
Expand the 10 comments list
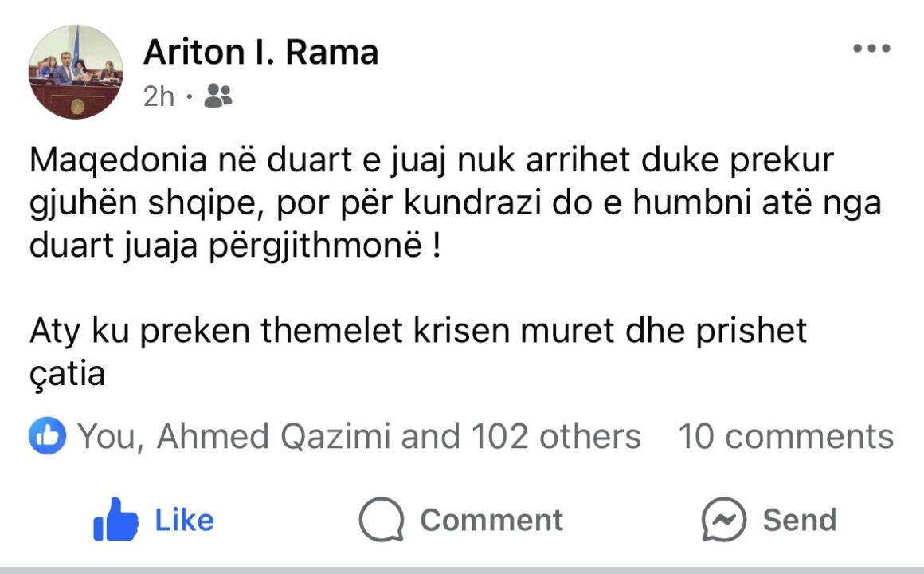coord(785,437)
